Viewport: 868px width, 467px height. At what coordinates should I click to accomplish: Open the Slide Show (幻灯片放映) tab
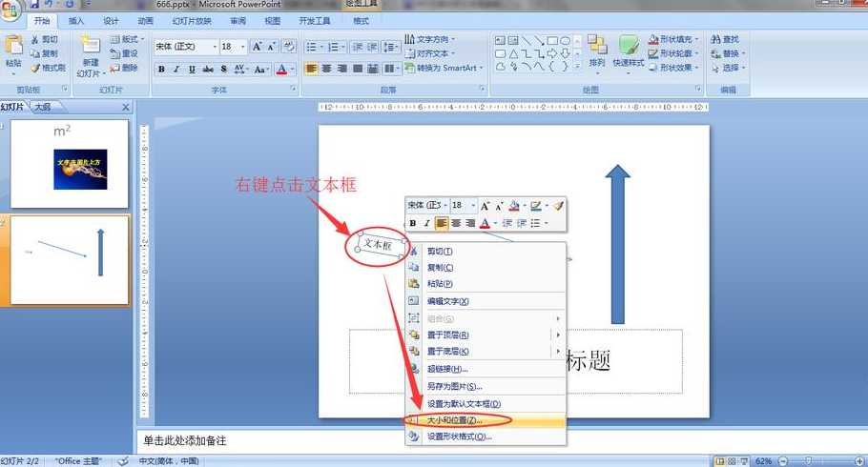tap(192, 21)
